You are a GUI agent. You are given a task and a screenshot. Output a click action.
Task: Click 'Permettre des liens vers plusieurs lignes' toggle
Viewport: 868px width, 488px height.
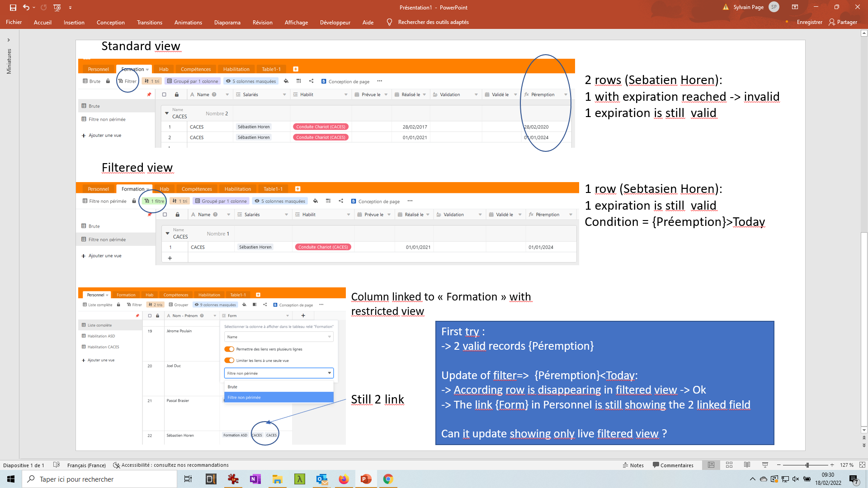[x=229, y=349]
